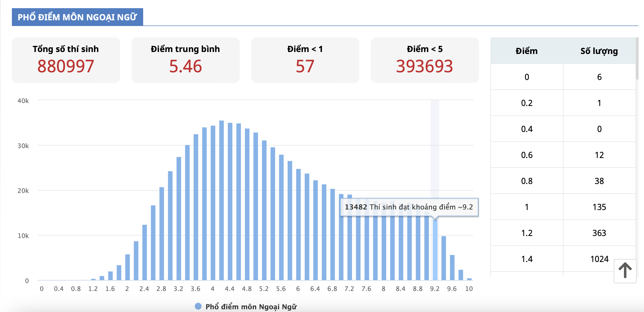
Task: Click the highlighted bar at score 9.2
Action: pyautogui.click(x=435, y=250)
